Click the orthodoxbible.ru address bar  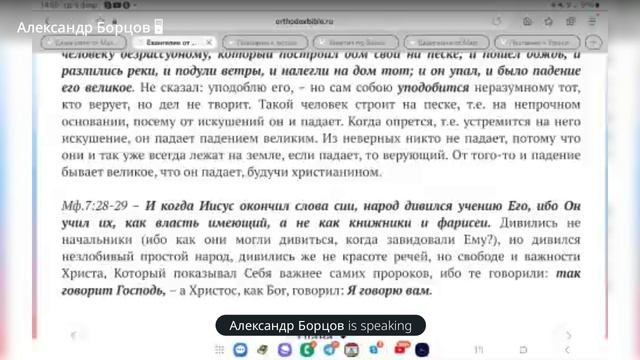[x=304, y=21]
